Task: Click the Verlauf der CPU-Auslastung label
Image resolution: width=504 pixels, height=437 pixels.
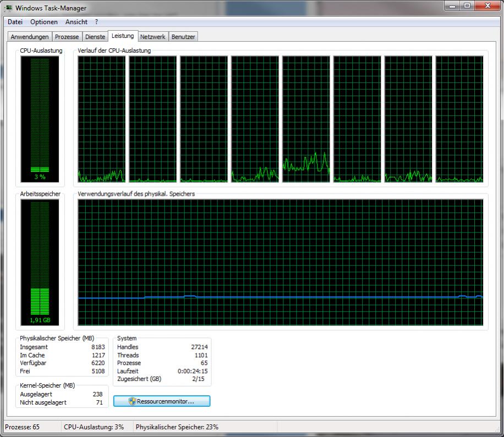Action: 114,51
